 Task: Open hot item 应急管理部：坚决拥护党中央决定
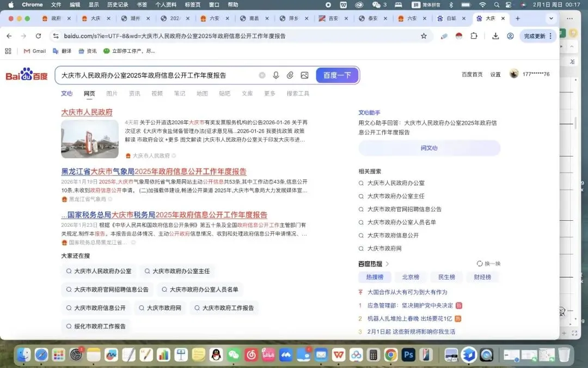click(x=411, y=305)
